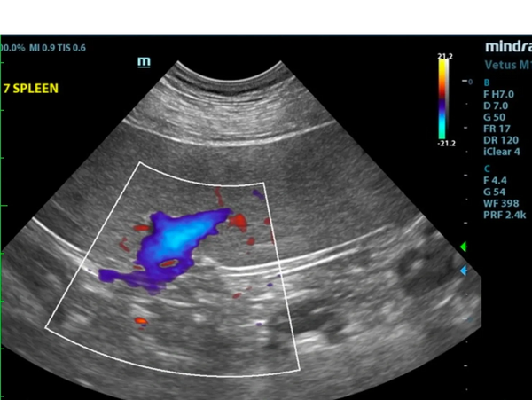Select the iClear 4 parameter
The height and width of the screenshot is (400, 532).
(504, 153)
